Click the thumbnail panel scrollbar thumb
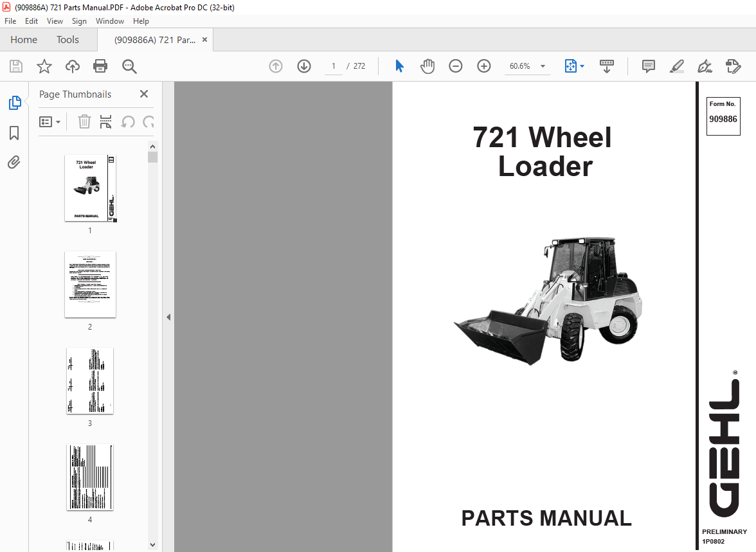The image size is (756, 552). pyautogui.click(x=152, y=157)
